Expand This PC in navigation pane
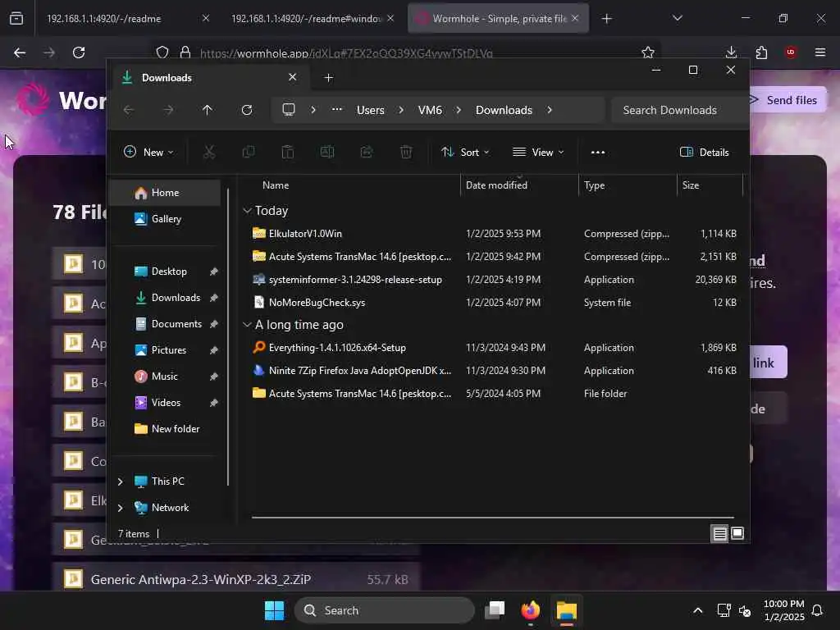The height and width of the screenshot is (630, 840). tap(121, 482)
